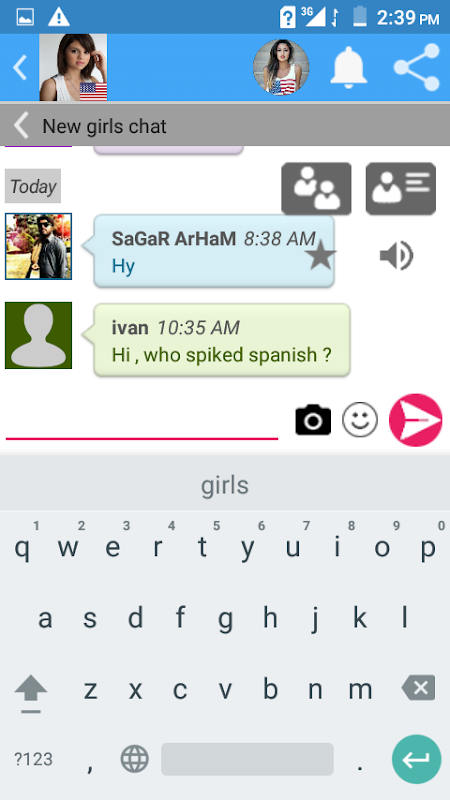Tap ivan's default avatar
The height and width of the screenshot is (800, 450).
click(x=38, y=335)
